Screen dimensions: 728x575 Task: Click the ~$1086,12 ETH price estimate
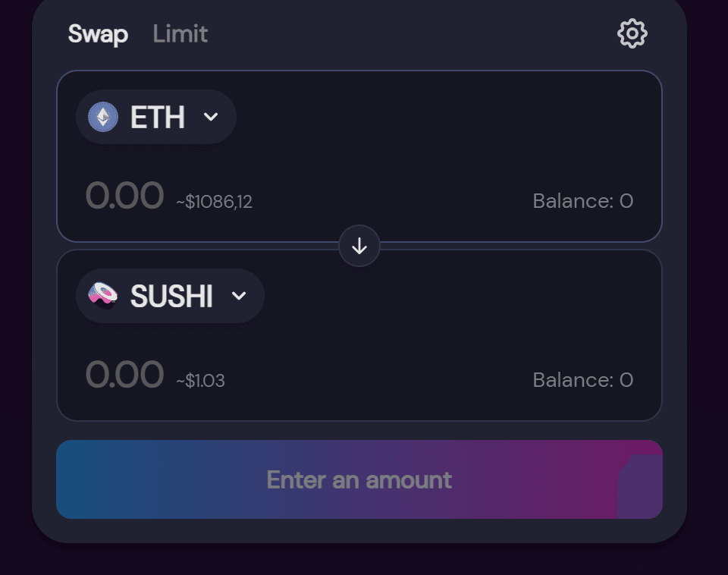(214, 202)
